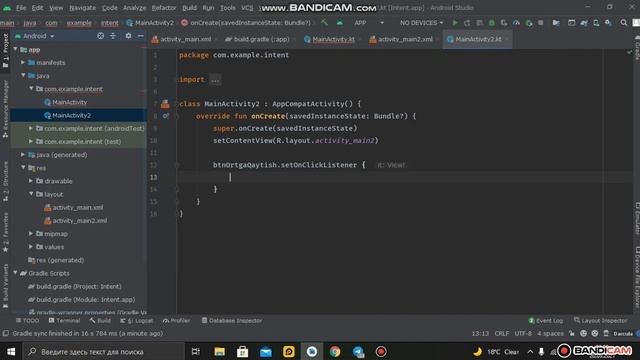640x360 pixels.
Task: Open the Logcat tool window
Action: [x=137, y=320]
